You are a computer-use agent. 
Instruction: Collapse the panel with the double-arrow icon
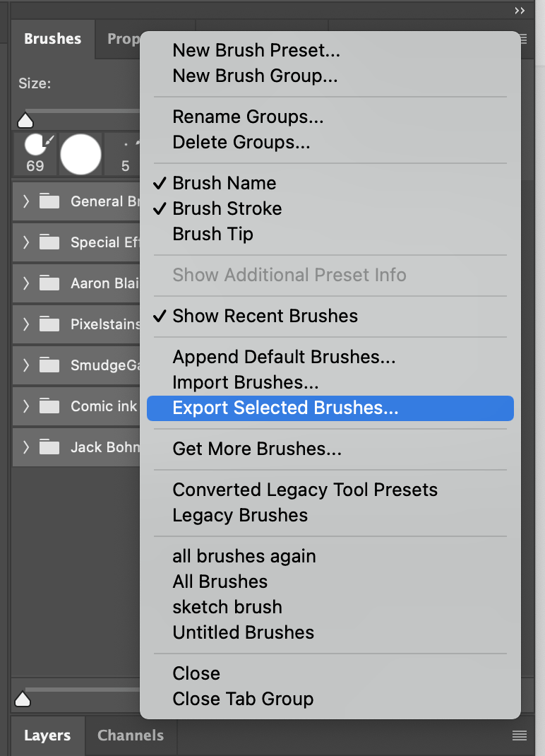click(519, 10)
